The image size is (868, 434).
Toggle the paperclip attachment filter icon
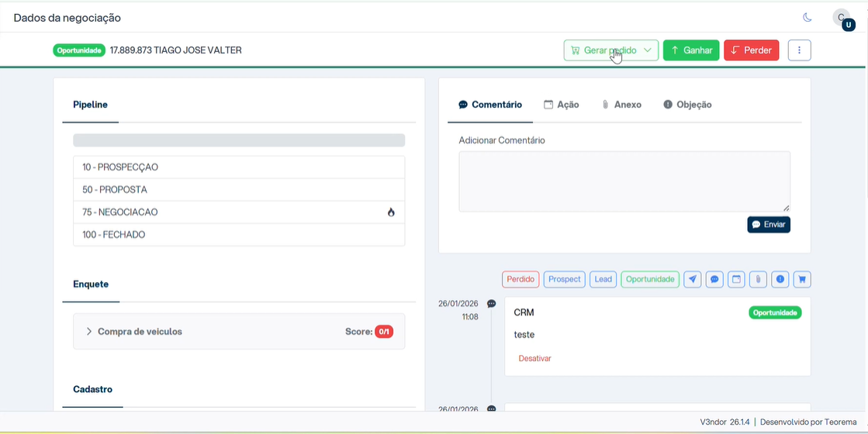pyautogui.click(x=759, y=279)
